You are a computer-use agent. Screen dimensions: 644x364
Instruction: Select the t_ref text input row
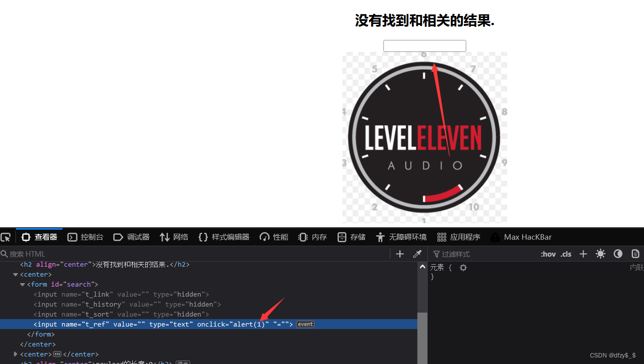coord(209,325)
